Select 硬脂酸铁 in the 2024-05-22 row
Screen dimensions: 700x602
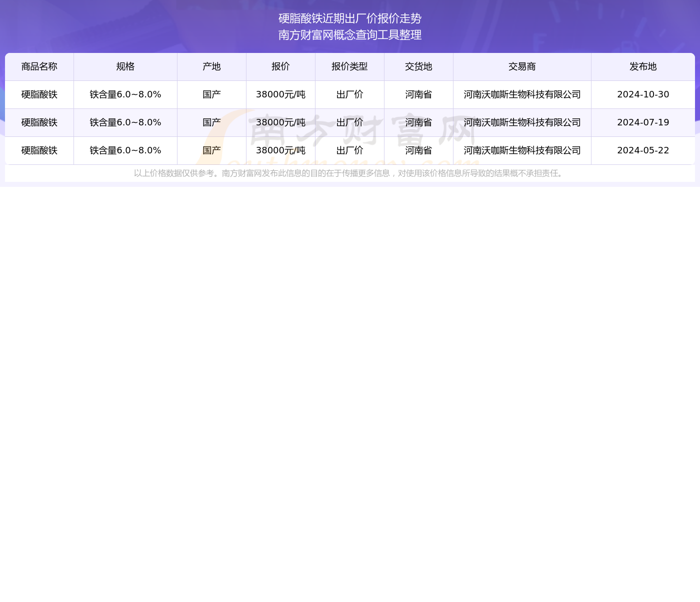tap(39, 150)
